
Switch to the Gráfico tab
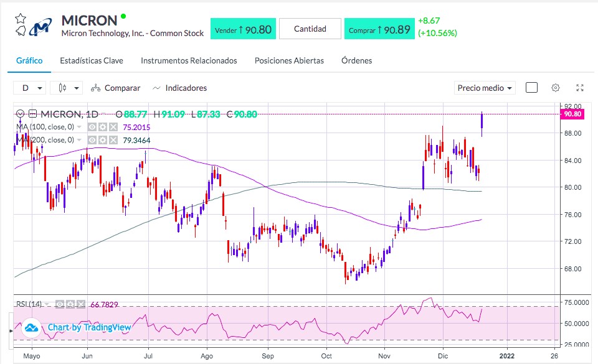coord(29,60)
